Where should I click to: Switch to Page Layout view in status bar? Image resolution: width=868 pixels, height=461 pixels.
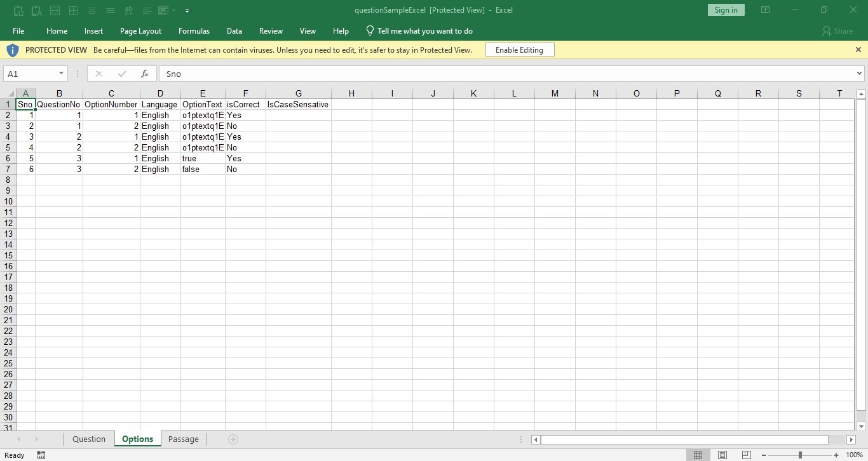point(722,455)
